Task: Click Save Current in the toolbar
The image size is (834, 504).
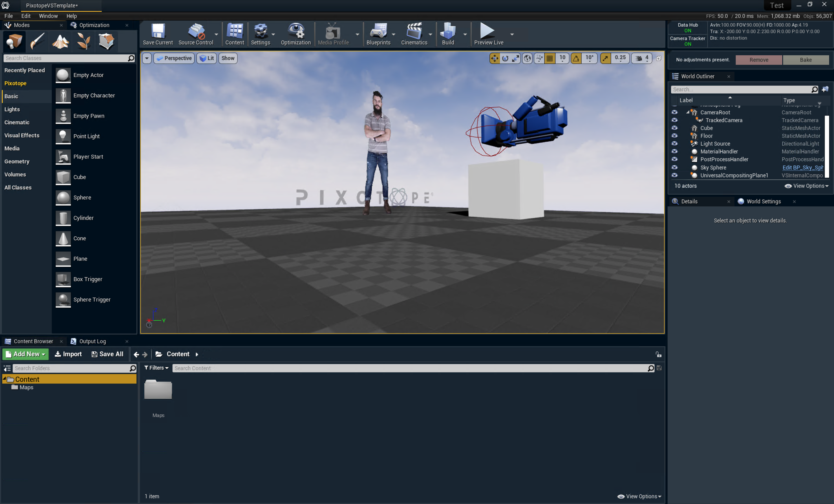Action: (x=158, y=34)
